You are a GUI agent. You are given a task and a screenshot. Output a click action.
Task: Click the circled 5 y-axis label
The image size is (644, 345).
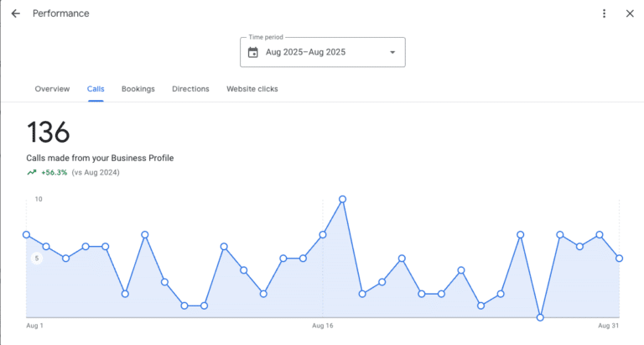click(36, 259)
